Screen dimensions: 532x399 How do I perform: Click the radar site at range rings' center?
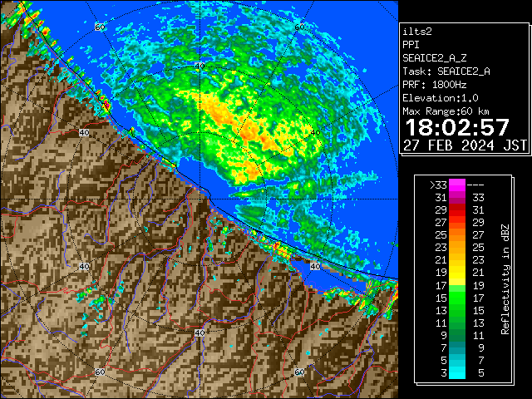[x=199, y=199]
